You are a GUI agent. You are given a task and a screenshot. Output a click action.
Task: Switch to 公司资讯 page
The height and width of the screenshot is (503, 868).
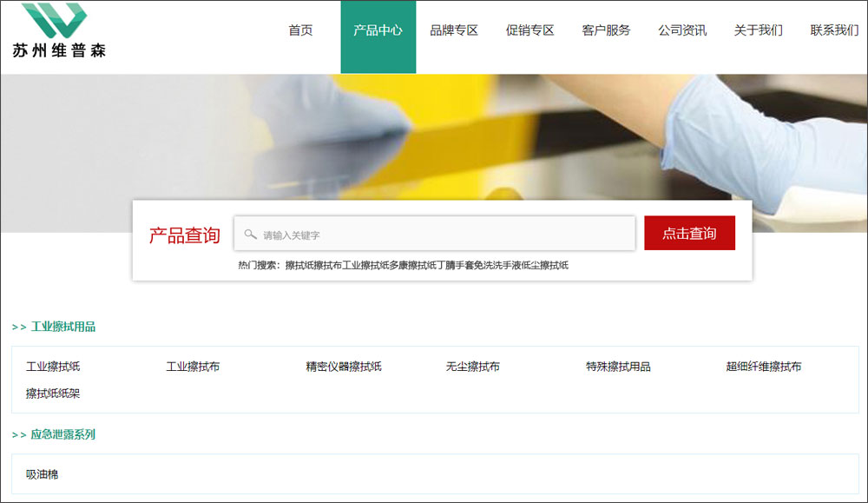(x=682, y=30)
